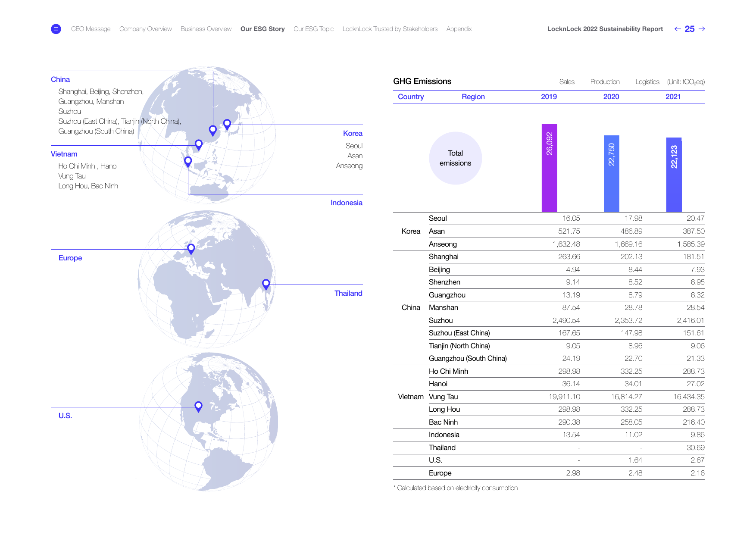Select the Shanghai region cell
The image size is (756, 535).
444,257
